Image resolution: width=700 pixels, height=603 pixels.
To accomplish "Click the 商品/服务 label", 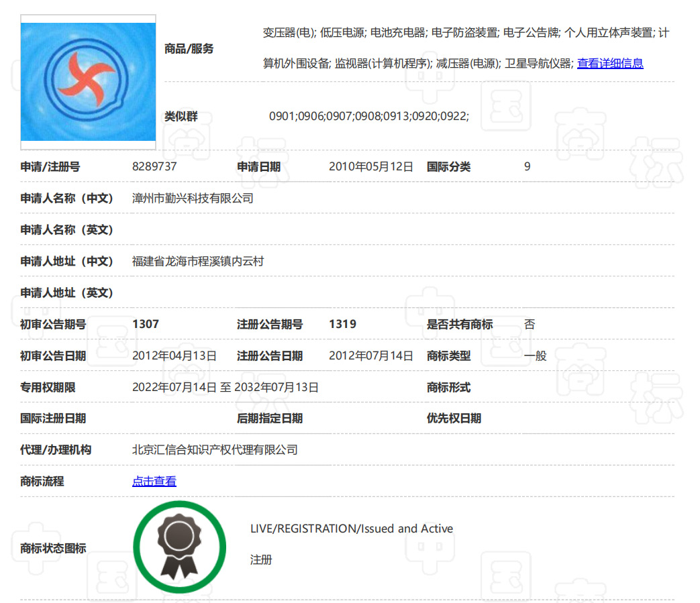I will click(x=189, y=48).
